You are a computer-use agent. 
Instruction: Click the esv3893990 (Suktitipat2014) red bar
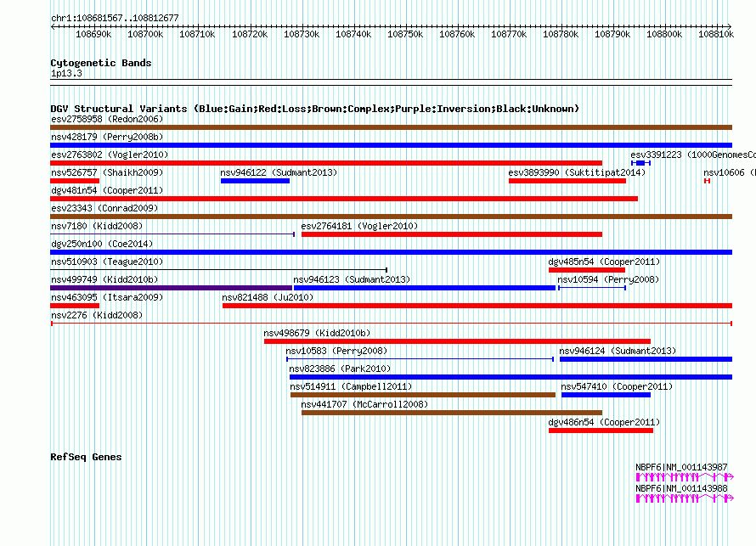567,181
